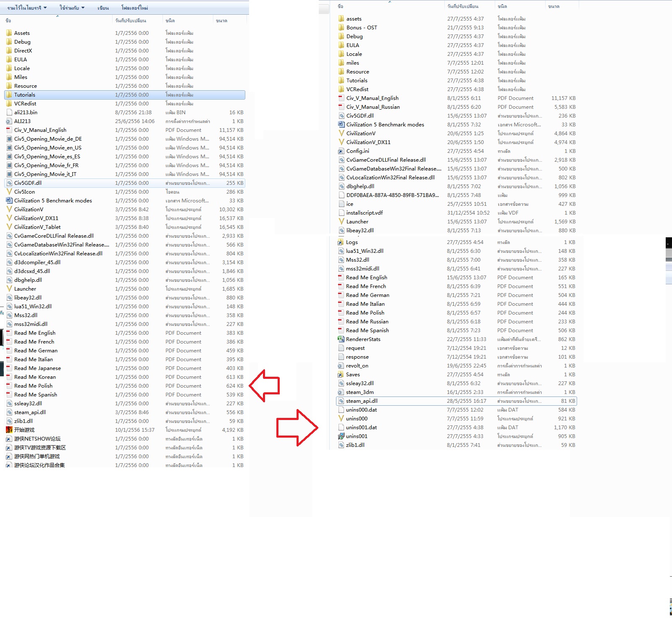The height and width of the screenshot is (630, 672).
Task: Select the '游侠论坛汉化作品合集' shortcut name
Action: click(x=39, y=465)
